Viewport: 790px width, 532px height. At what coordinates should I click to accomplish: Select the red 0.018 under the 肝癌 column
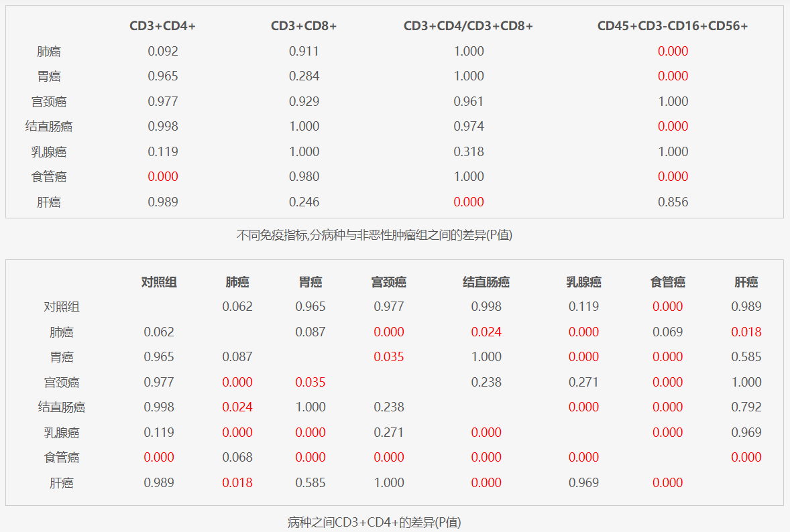[x=746, y=332]
